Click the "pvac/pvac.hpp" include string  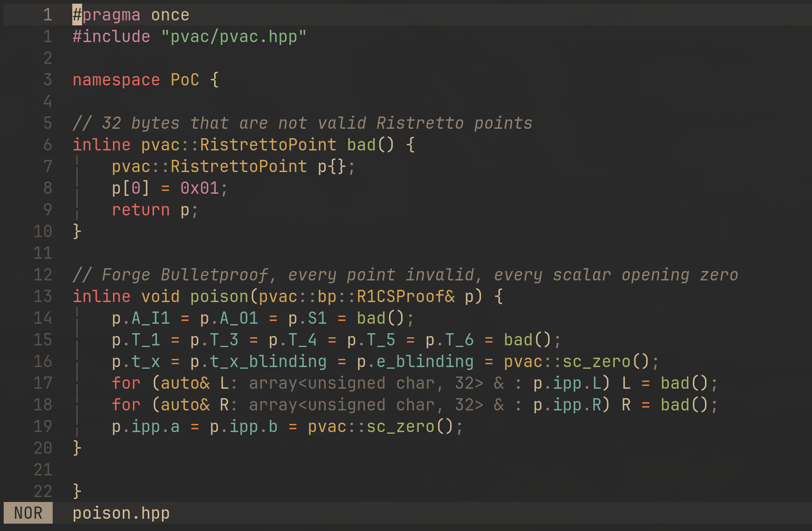point(234,37)
